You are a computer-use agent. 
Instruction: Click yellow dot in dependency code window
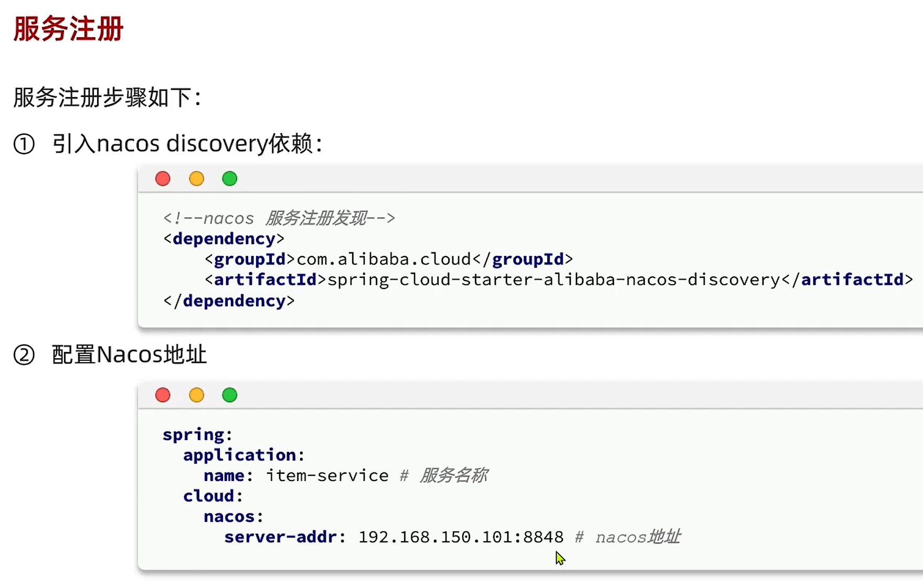tap(196, 179)
